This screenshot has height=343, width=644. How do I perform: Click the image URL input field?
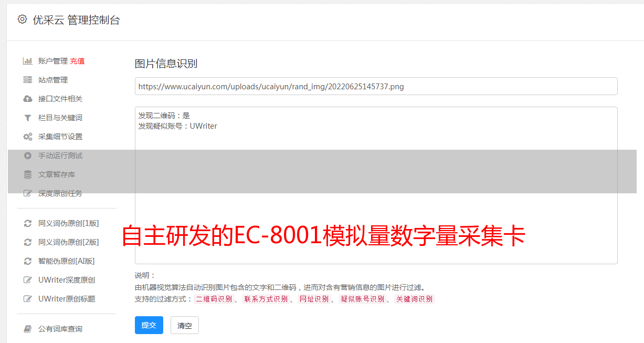tap(376, 86)
